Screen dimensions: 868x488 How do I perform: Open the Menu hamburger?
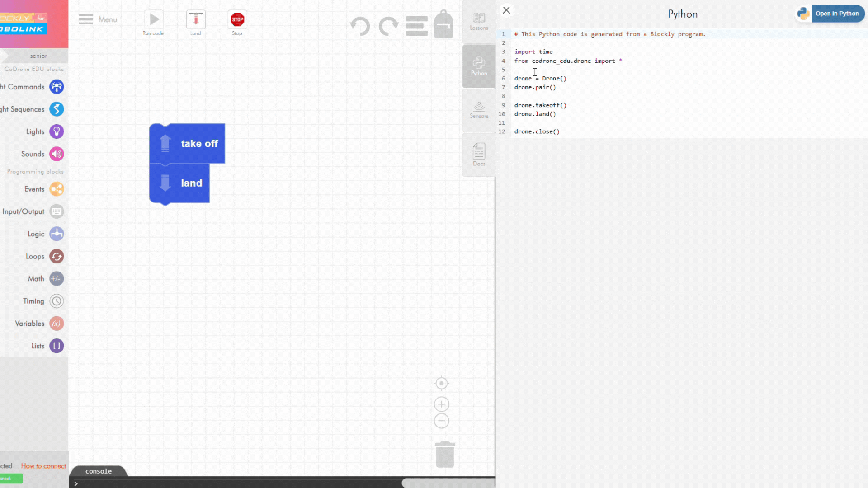point(86,19)
